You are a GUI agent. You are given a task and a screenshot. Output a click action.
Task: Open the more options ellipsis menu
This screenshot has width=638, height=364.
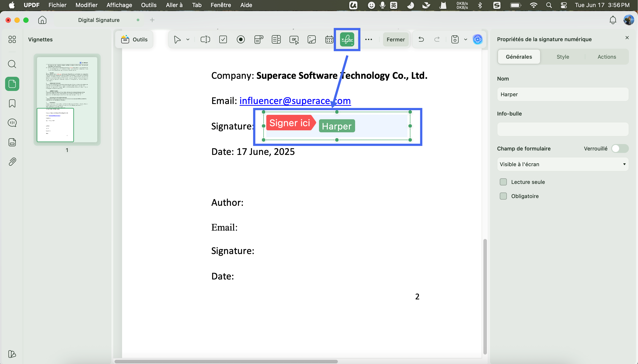point(368,40)
